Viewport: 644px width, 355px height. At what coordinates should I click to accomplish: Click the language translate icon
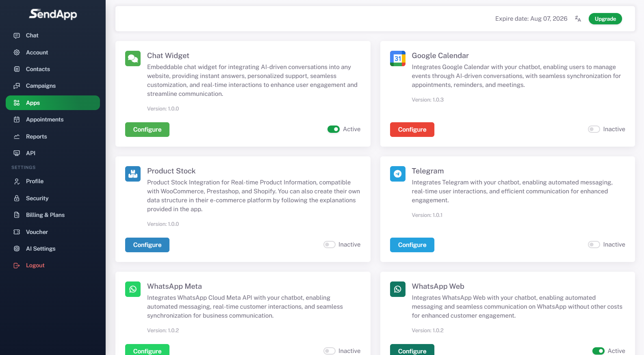(578, 19)
